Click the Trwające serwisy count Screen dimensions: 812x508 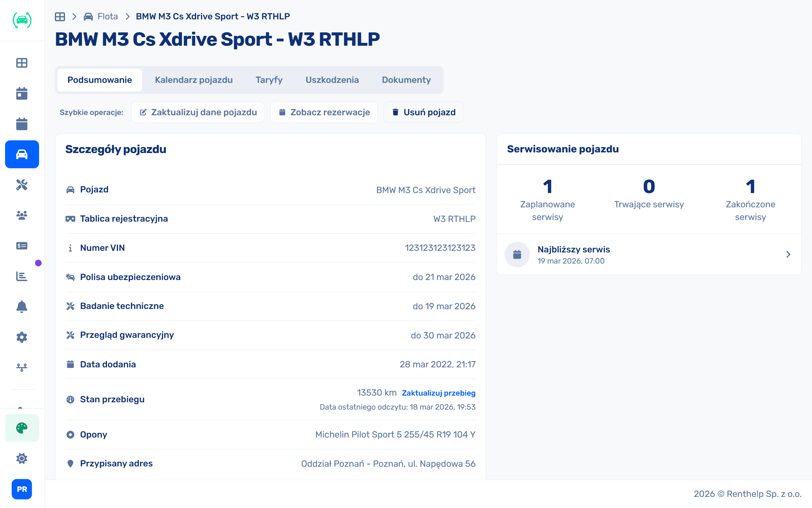[649, 186]
